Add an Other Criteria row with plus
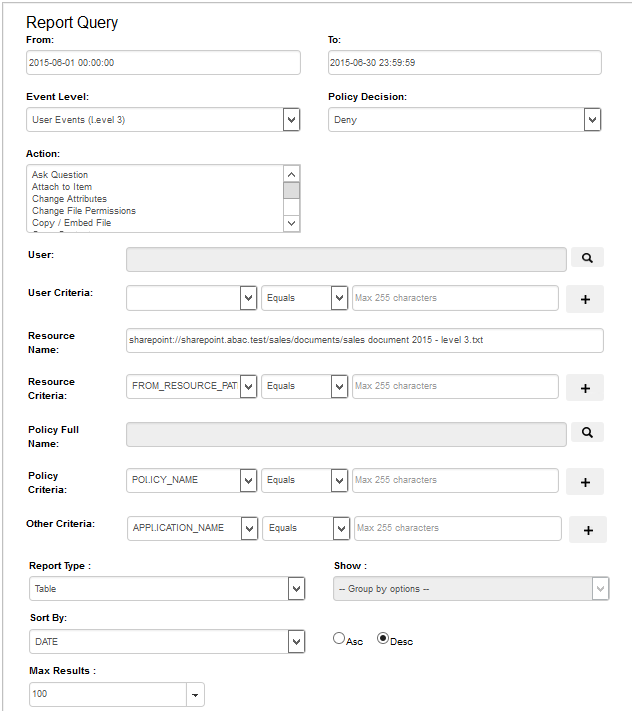Viewport: 632px width, 711px height. (588, 530)
